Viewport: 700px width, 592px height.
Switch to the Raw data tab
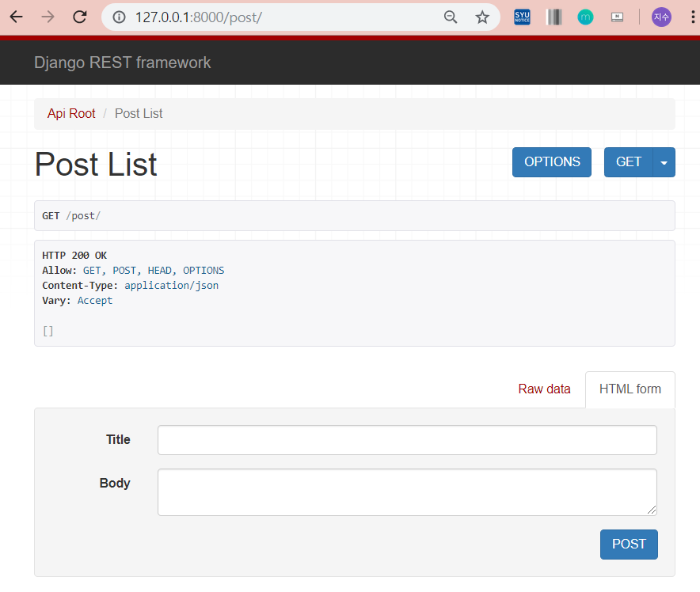(544, 389)
